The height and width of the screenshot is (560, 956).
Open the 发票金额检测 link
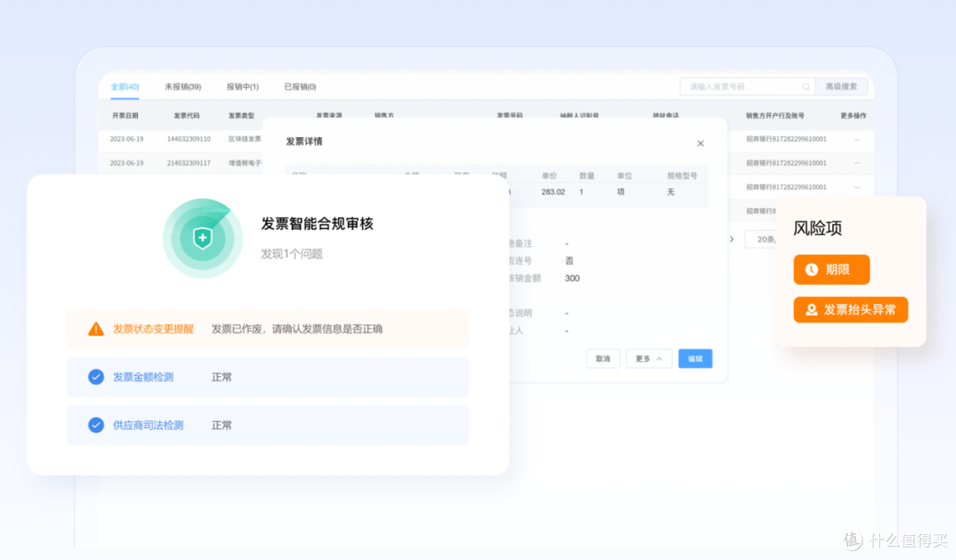tap(143, 377)
